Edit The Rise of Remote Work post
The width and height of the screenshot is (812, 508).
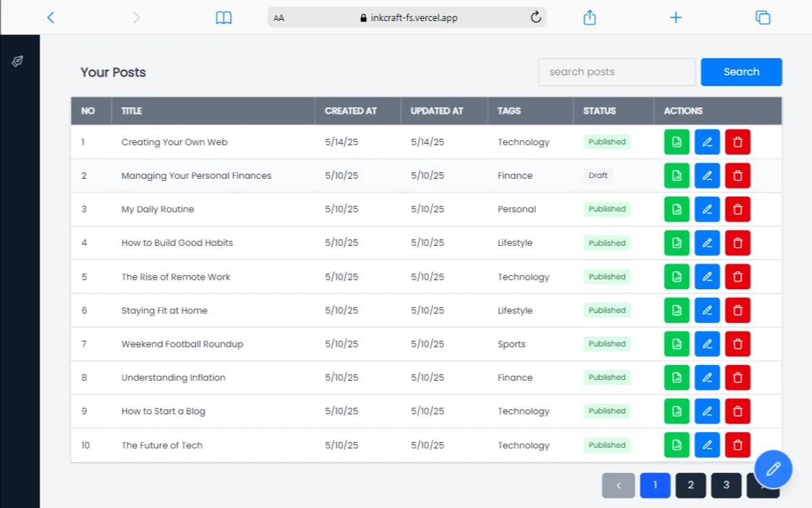click(707, 276)
